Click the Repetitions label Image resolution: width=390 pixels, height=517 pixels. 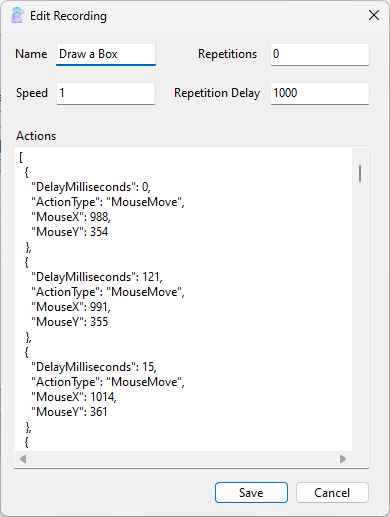pos(227,54)
